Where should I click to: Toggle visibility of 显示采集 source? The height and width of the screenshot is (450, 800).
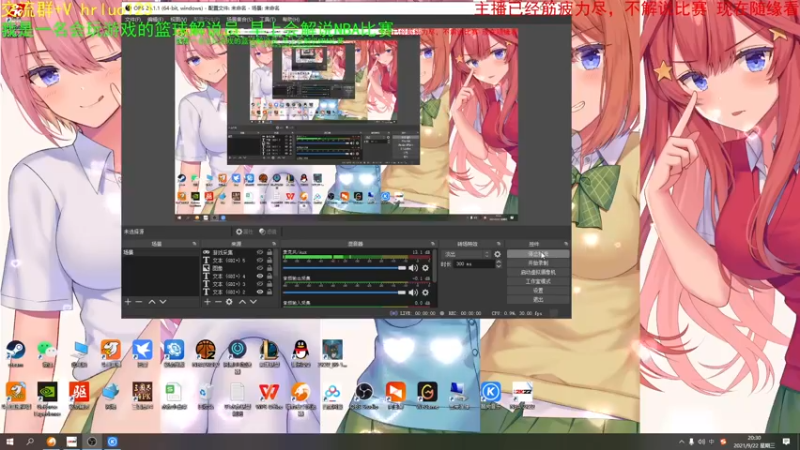click(260, 253)
